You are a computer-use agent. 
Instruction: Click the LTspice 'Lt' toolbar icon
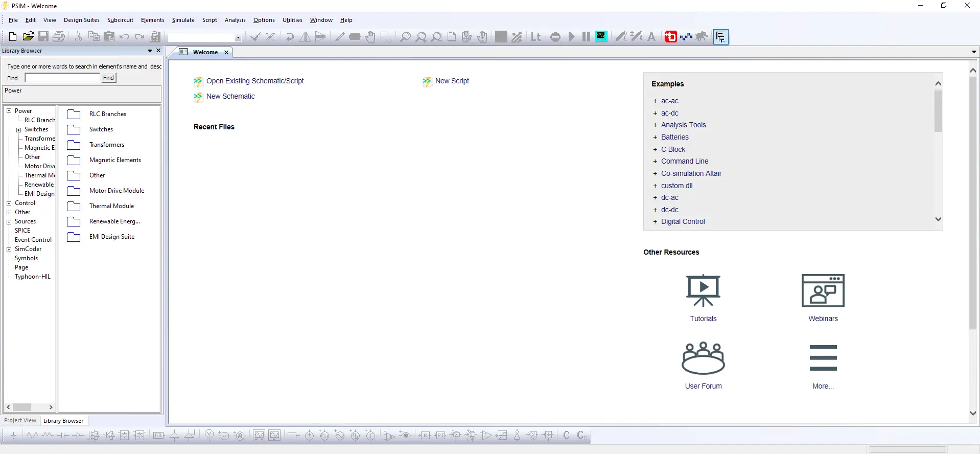click(535, 37)
